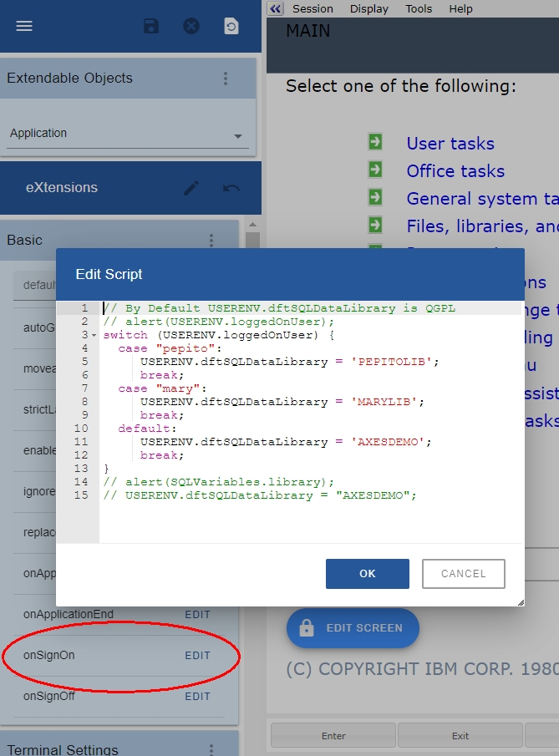Open the Session menu
The width and height of the screenshot is (559, 756).
[x=313, y=8]
